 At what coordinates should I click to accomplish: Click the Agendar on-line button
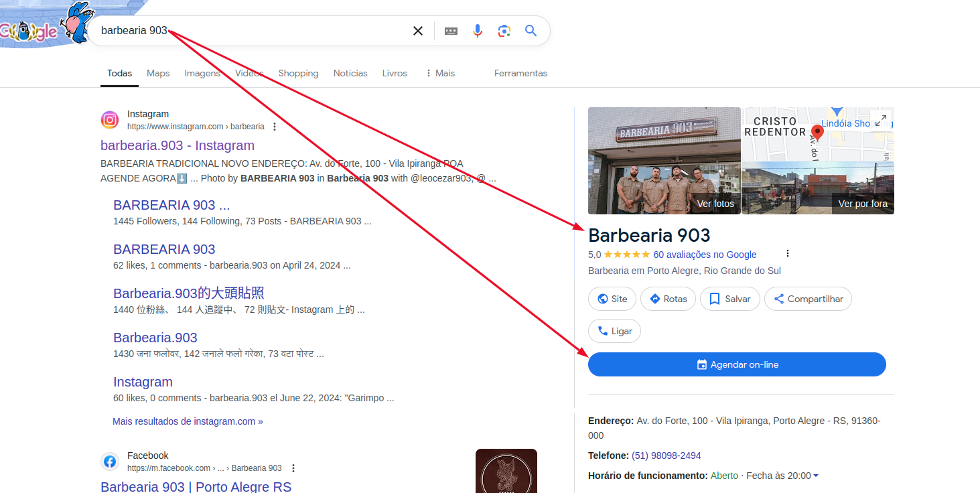pos(737,364)
